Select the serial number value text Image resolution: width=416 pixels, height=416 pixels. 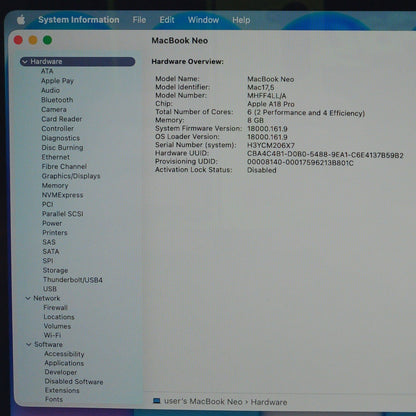[271, 145]
